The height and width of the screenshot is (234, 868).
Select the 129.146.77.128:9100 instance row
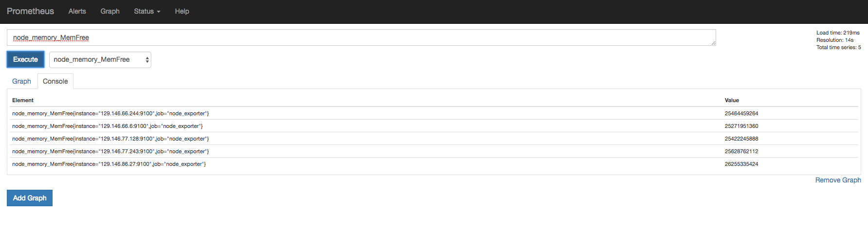tap(110, 139)
